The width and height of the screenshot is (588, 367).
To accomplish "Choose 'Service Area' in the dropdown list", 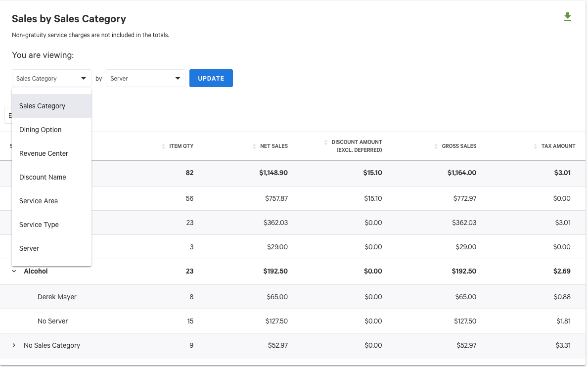I will click(39, 201).
